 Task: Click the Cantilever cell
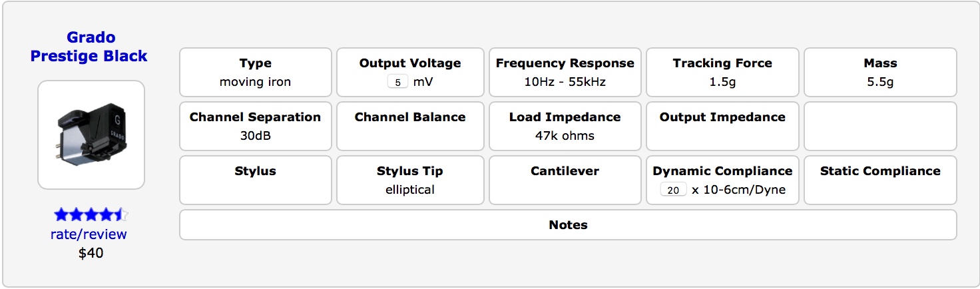(565, 180)
